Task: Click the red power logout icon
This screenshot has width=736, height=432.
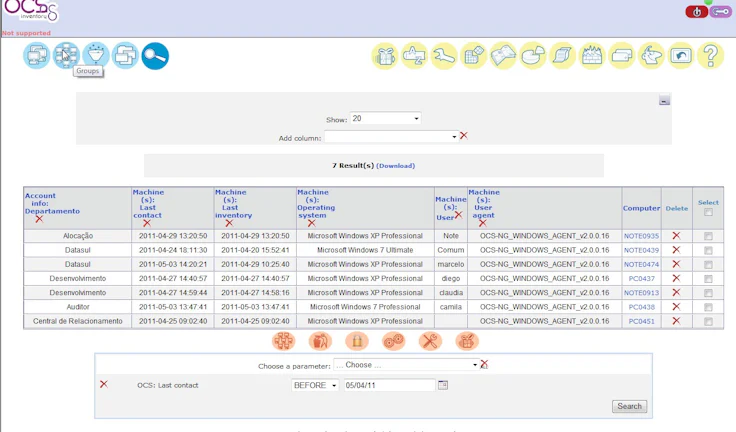Action: tap(697, 12)
